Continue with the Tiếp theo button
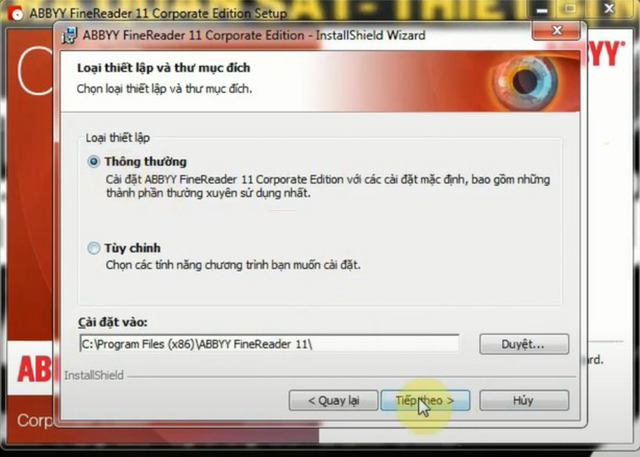Image resolution: width=640 pixels, height=457 pixels. pos(424,400)
